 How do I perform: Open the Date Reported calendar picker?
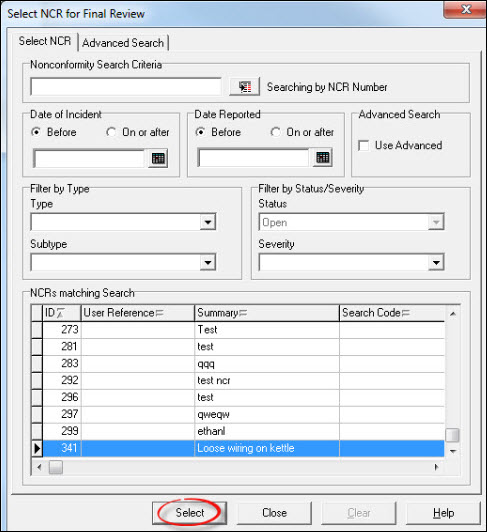point(322,157)
